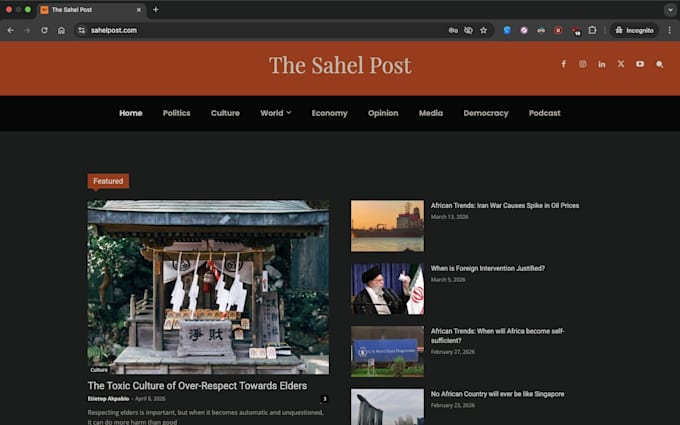Open the X social icon
Viewport: 680px width, 425px height.
tap(621, 64)
